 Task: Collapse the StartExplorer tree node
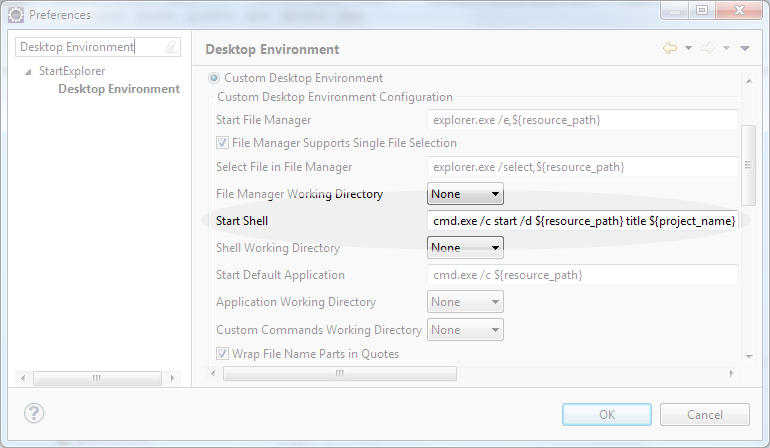point(28,72)
